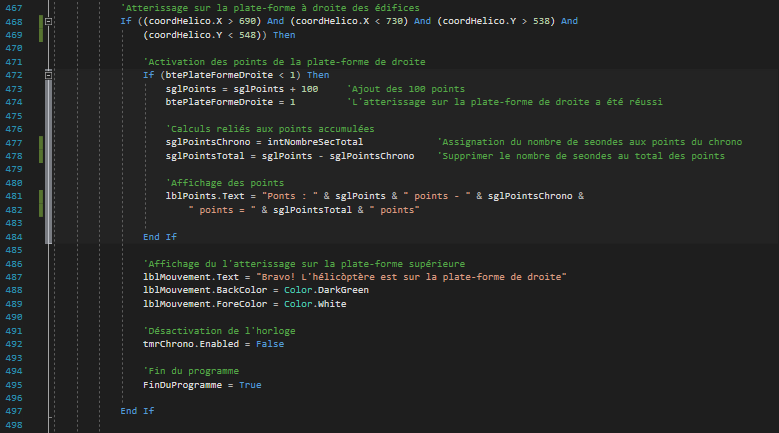Click line number 473 in the gutter

14,89
